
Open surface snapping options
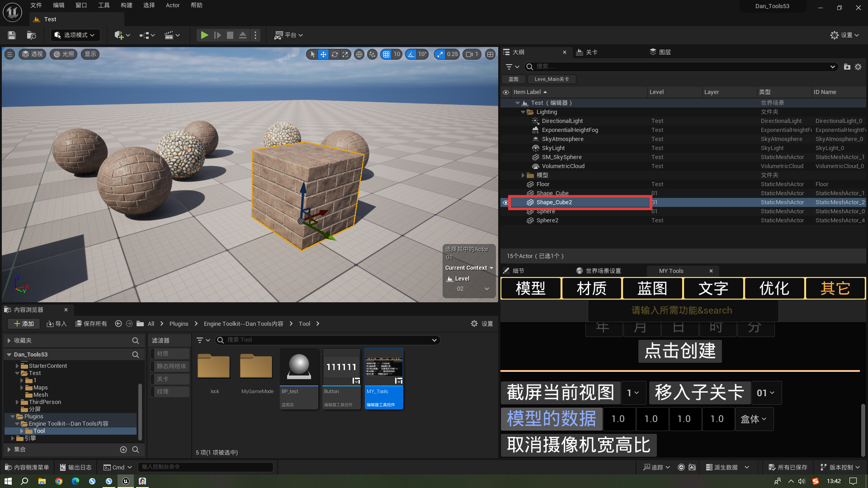click(x=372, y=54)
